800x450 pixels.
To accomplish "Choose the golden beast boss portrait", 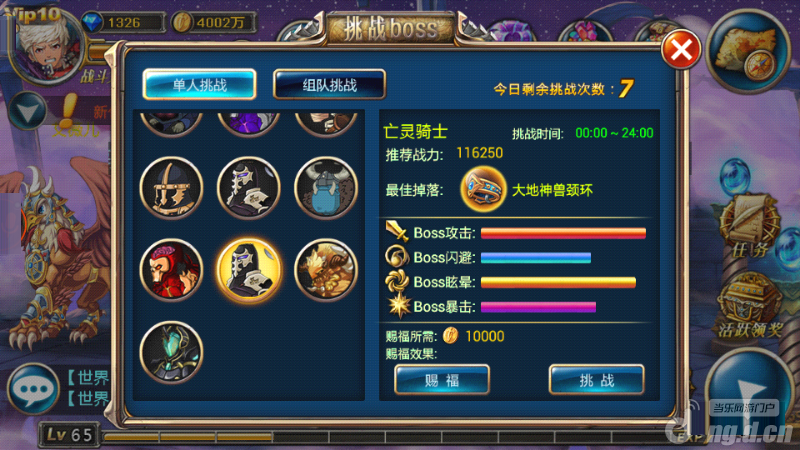I will pyautogui.click(x=326, y=270).
